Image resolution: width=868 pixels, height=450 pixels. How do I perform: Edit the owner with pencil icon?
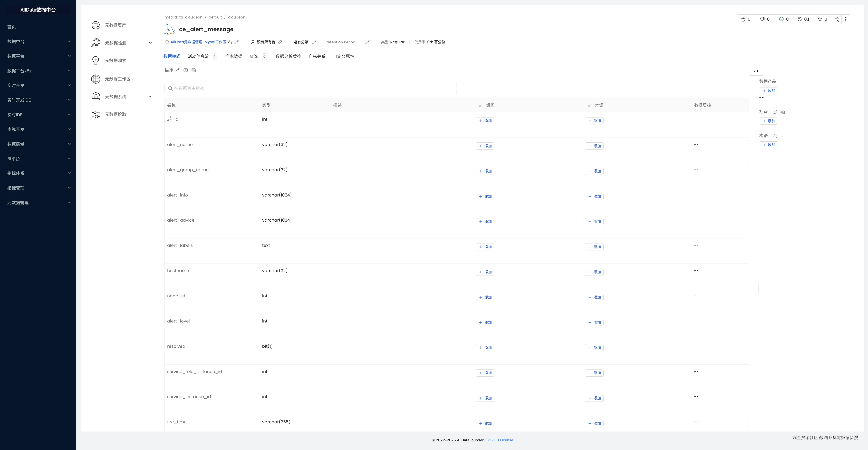[280, 42]
